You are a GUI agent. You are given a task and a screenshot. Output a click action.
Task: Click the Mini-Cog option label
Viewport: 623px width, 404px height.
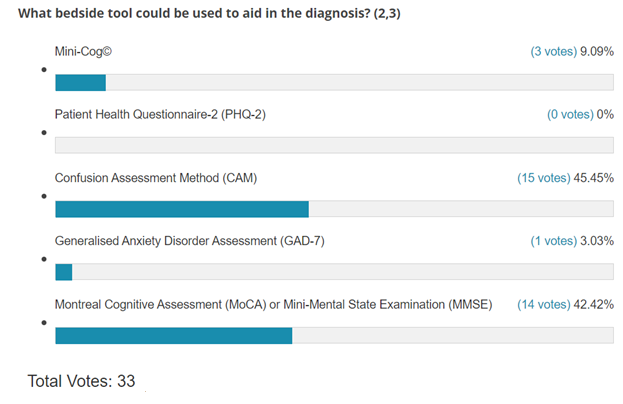81,51
